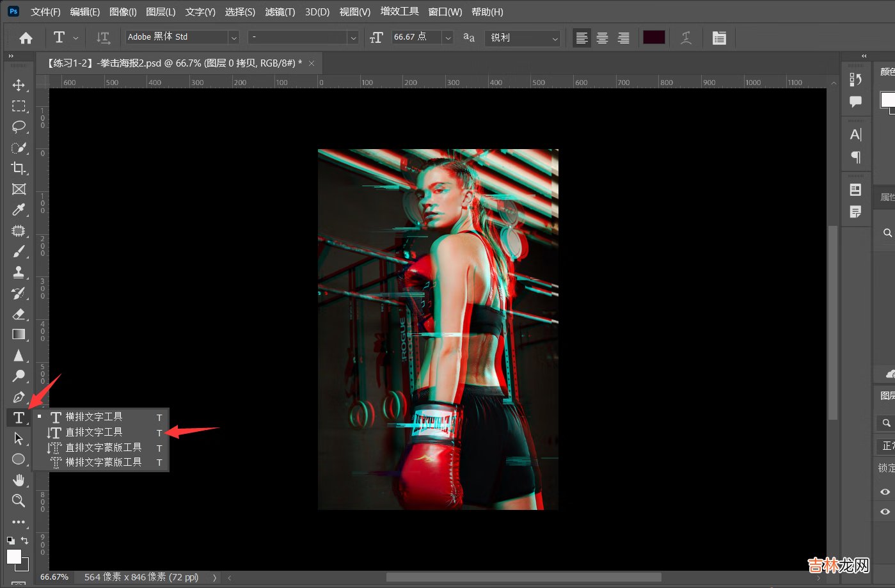
Task: Select the Path Selection tool
Action: 19,438
